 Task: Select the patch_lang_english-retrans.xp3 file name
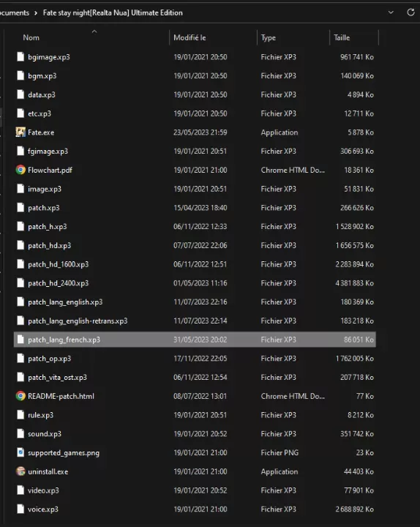[x=78, y=321]
